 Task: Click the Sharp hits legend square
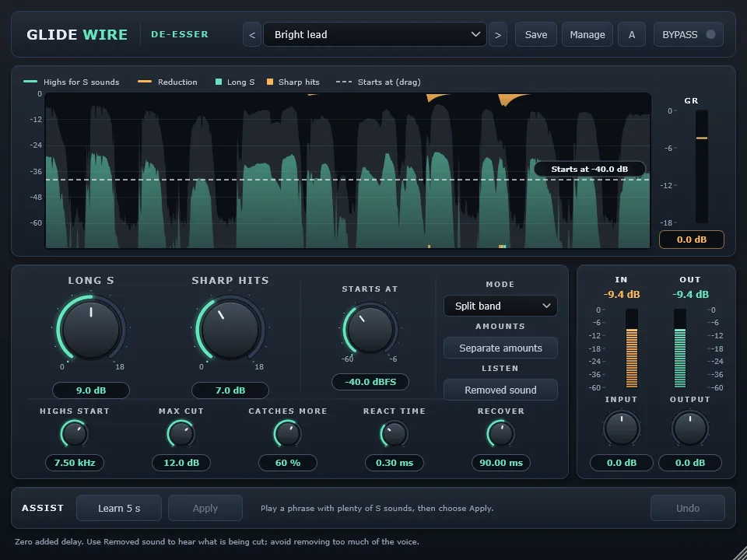[270, 82]
